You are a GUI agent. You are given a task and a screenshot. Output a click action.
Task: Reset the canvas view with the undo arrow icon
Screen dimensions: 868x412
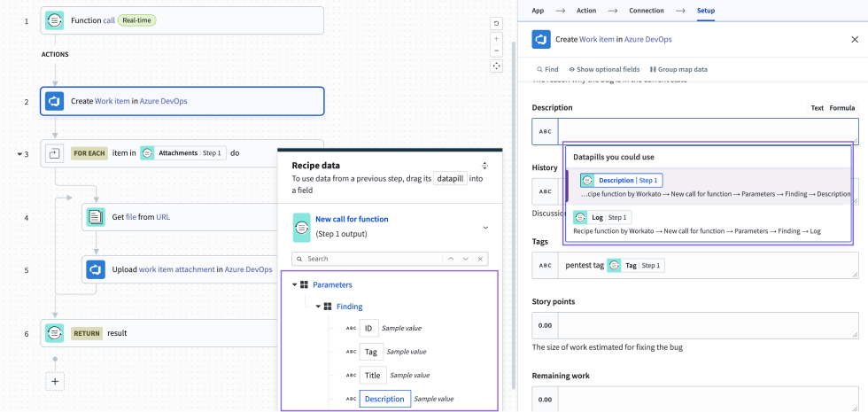(x=497, y=23)
